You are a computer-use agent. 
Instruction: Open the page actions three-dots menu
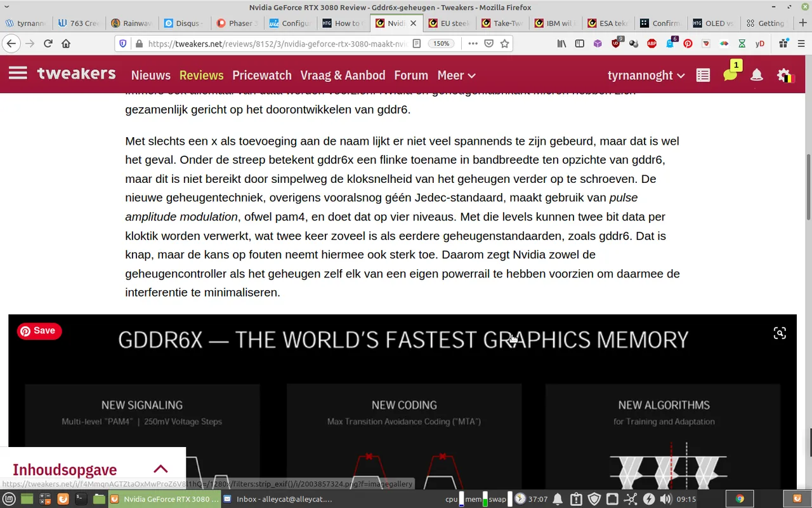(x=473, y=44)
